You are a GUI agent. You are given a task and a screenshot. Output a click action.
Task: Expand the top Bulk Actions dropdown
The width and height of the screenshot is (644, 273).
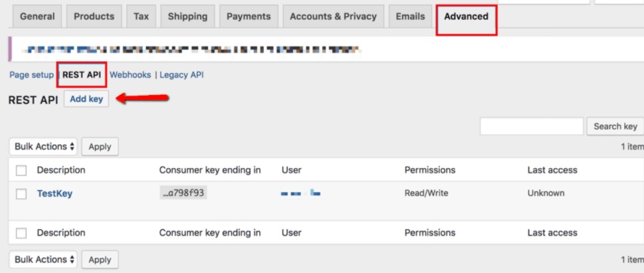coord(43,147)
